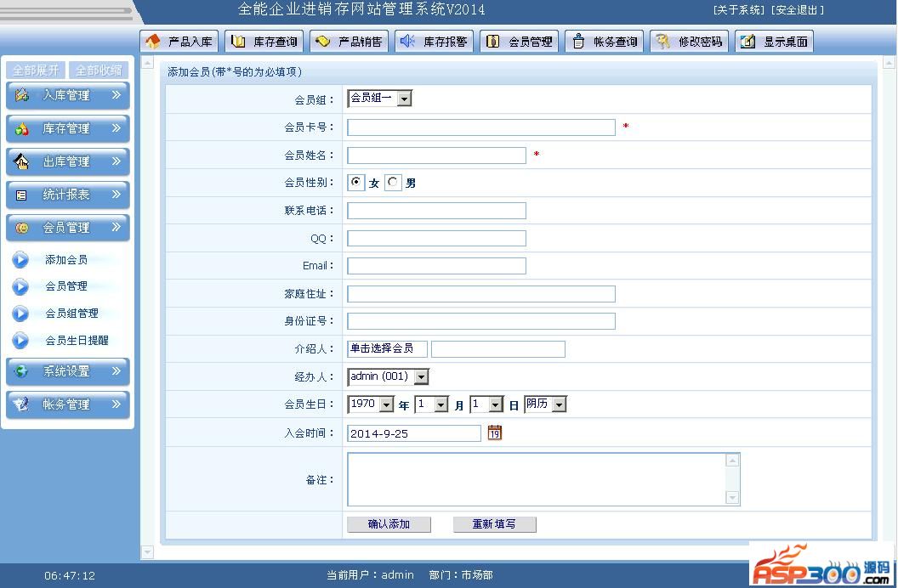The width and height of the screenshot is (898, 588).
Task: Click the empty 介绍人 text field
Action: pyautogui.click(x=498, y=349)
